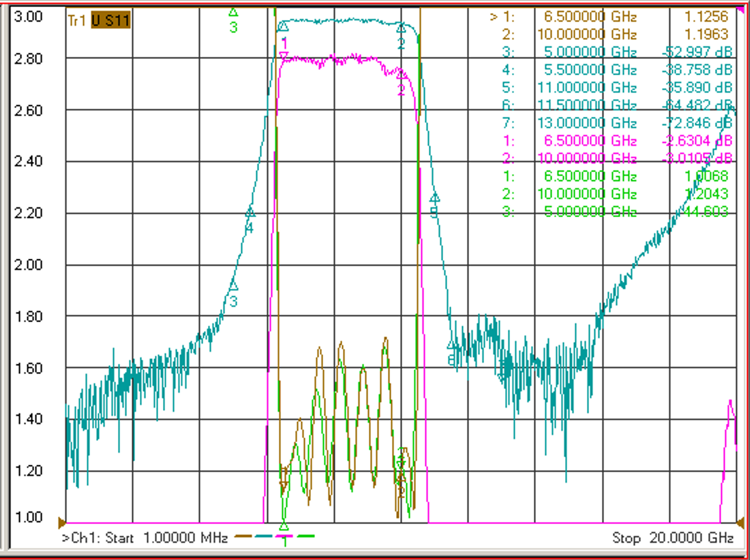750x560 pixels.
Task: Click the brown trace legend line
Action: (243, 536)
